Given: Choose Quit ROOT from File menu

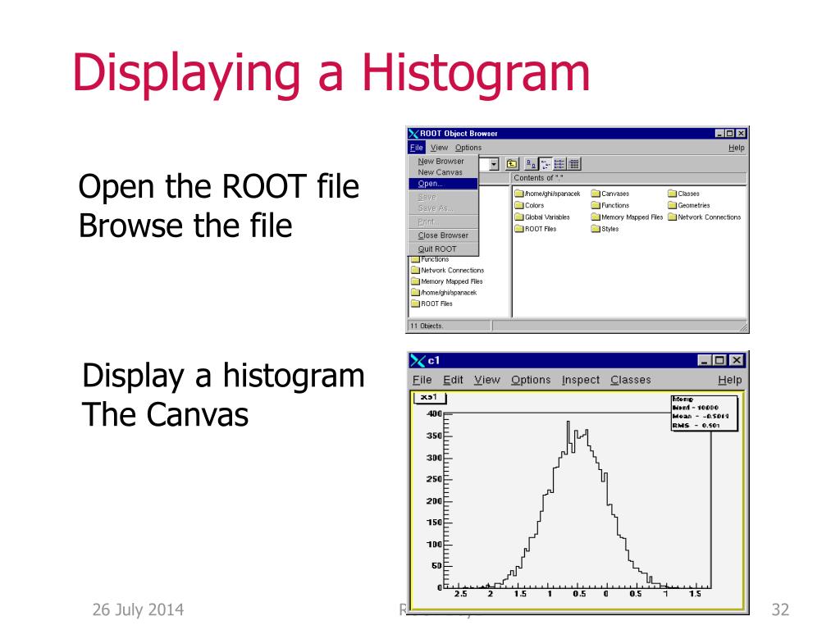Looking at the screenshot, I should click(x=443, y=249).
